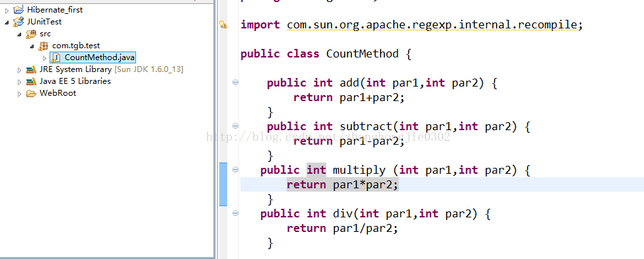644x259 pixels.
Task: Click the Java EE 5 Libraries icon
Action: (x=31, y=81)
